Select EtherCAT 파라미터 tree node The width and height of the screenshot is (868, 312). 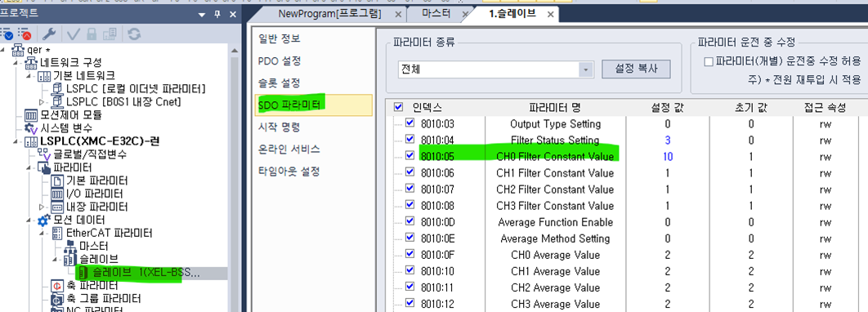point(109,233)
